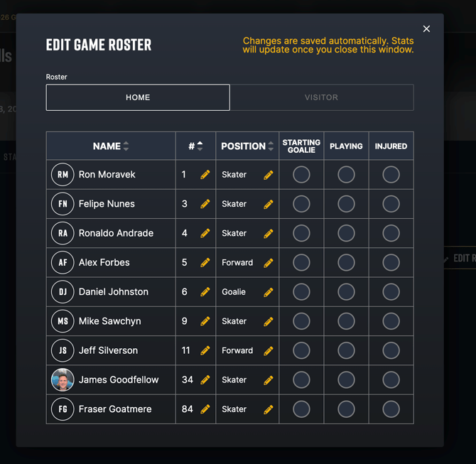Mark Alex Forbes as injured
Screen dimensions: 476x464
(391, 262)
